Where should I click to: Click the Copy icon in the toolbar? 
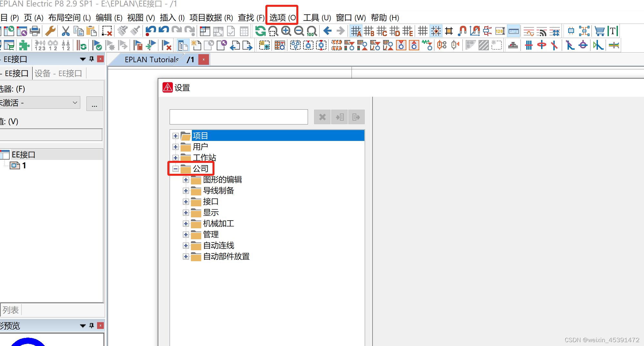[x=78, y=31]
